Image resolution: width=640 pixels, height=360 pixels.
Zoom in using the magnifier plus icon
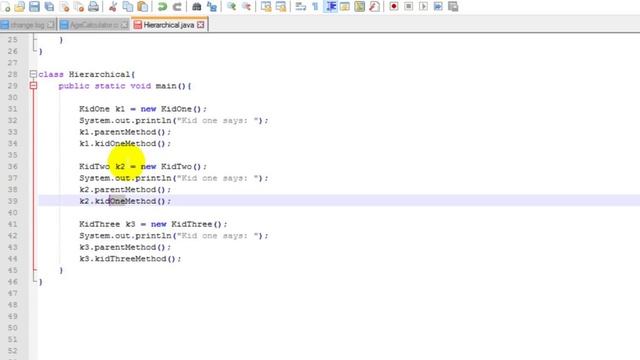[x=231, y=7]
